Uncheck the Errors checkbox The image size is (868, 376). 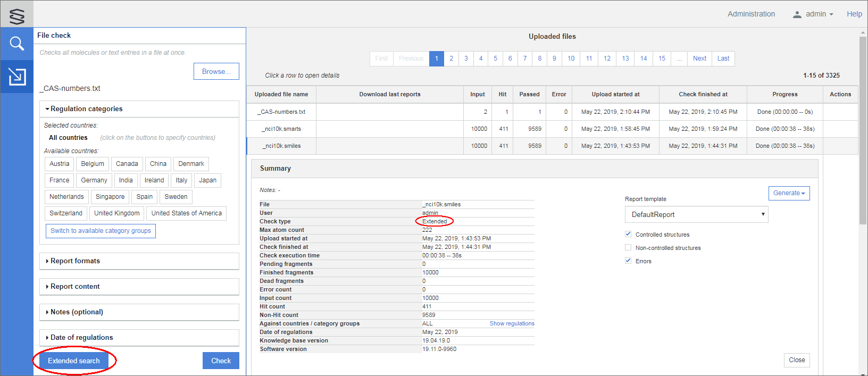(628, 261)
